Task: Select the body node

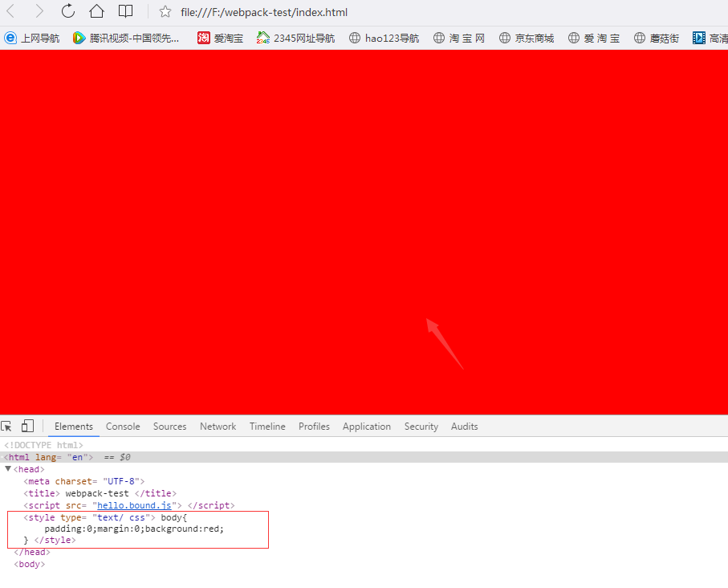Action: point(30,564)
